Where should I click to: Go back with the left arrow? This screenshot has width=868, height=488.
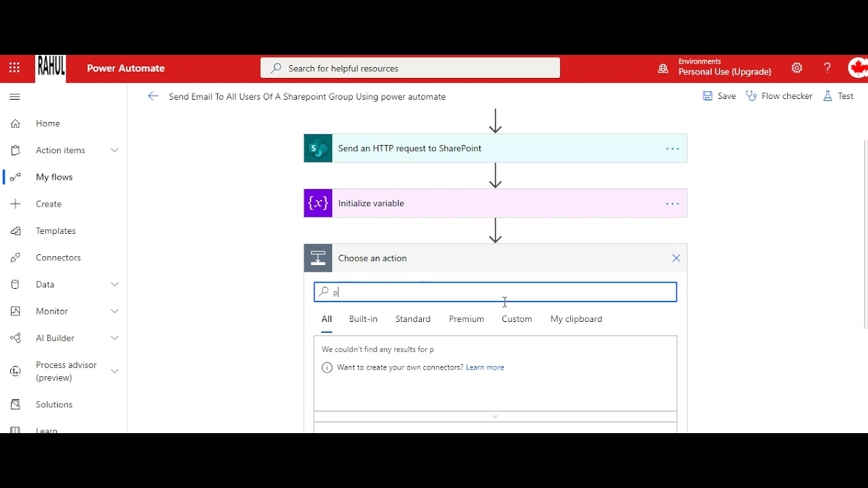click(x=153, y=96)
